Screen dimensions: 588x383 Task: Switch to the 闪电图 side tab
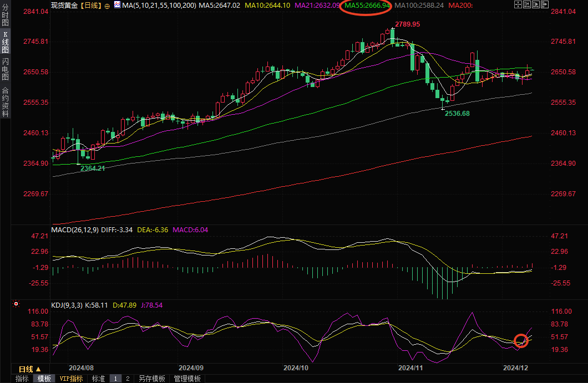[x=5, y=68]
